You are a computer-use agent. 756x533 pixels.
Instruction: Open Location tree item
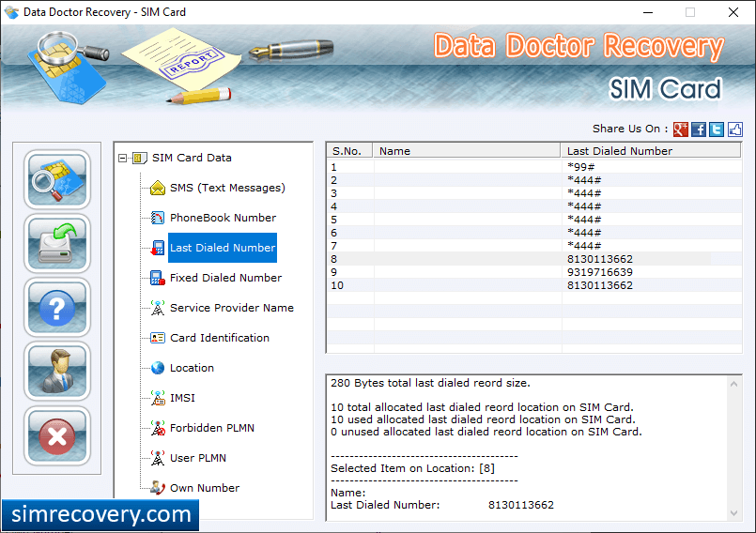tap(192, 368)
